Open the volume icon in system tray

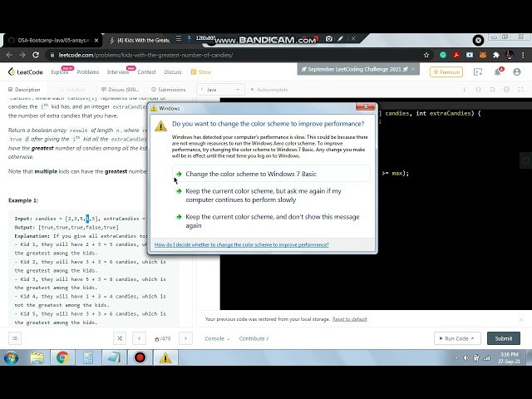(466, 357)
